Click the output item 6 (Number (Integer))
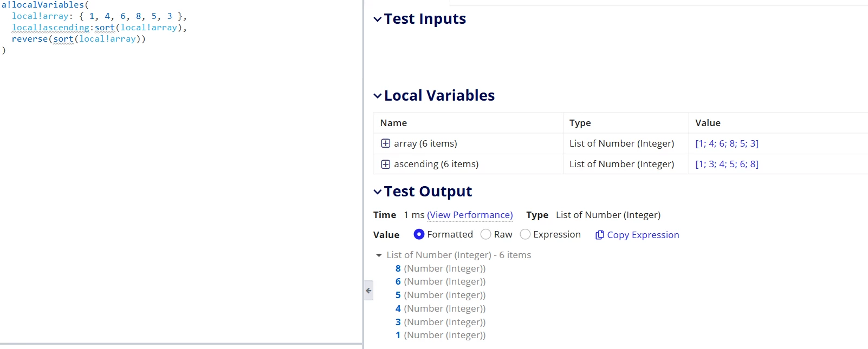Image resolution: width=868 pixels, height=349 pixels. (x=441, y=281)
